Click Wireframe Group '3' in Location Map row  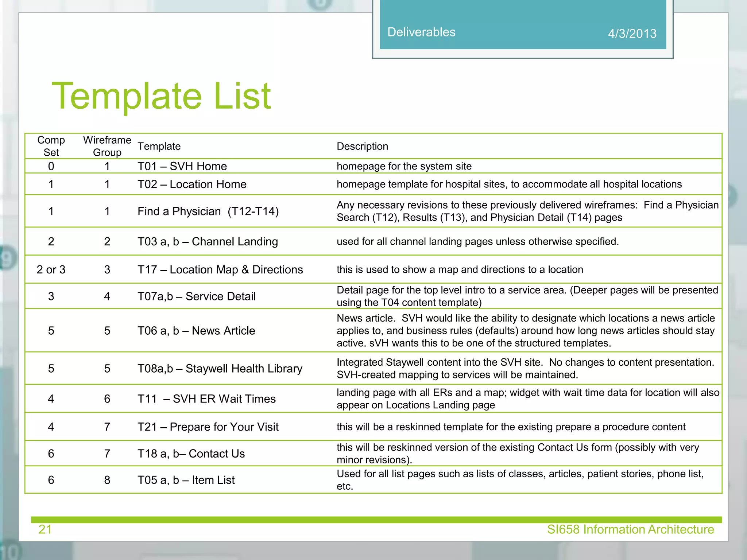click(107, 269)
